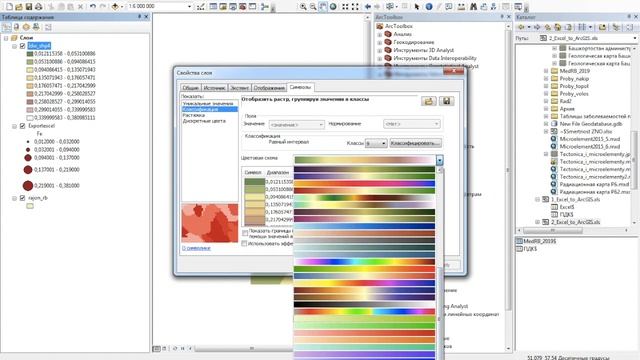640x360 pixels.
Task: List layers by source
Action: click(x=16, y=27)
